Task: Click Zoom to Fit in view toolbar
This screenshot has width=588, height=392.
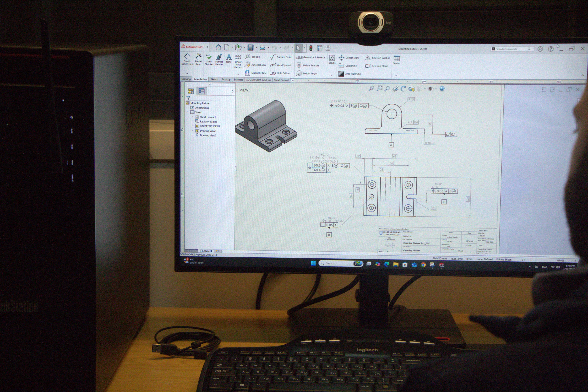Action: coord(371,88)
